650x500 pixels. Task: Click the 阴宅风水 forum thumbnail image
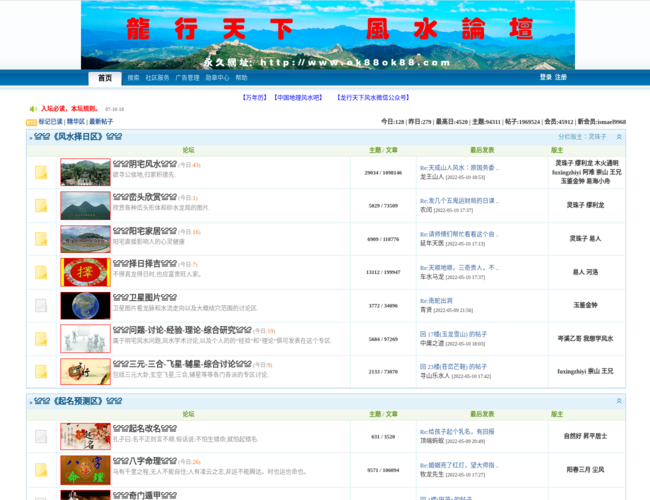85,172
